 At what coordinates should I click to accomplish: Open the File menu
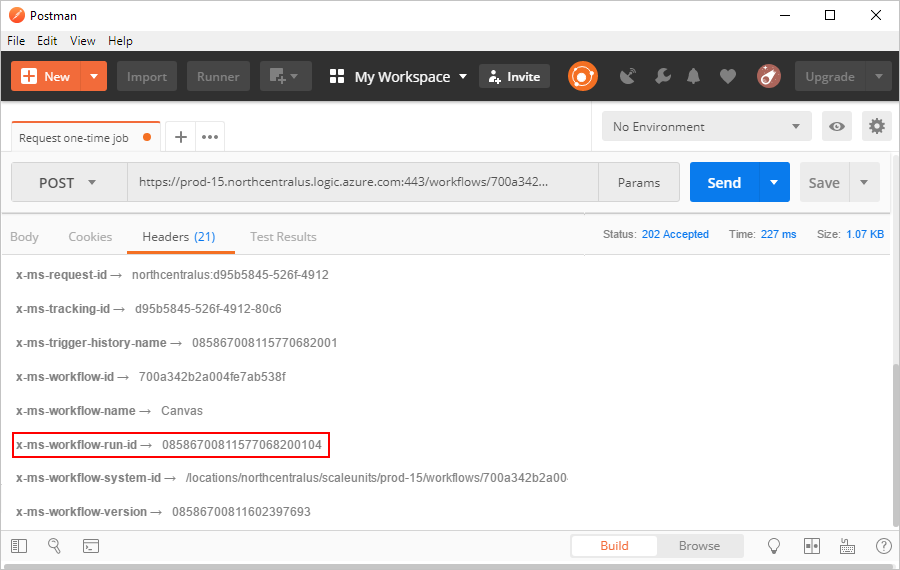pos(16,41)
